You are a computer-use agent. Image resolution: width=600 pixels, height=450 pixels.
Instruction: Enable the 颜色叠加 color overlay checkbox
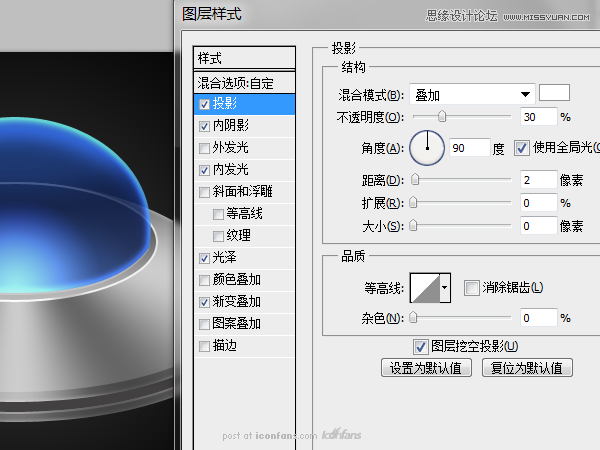(x=204, y=280)
